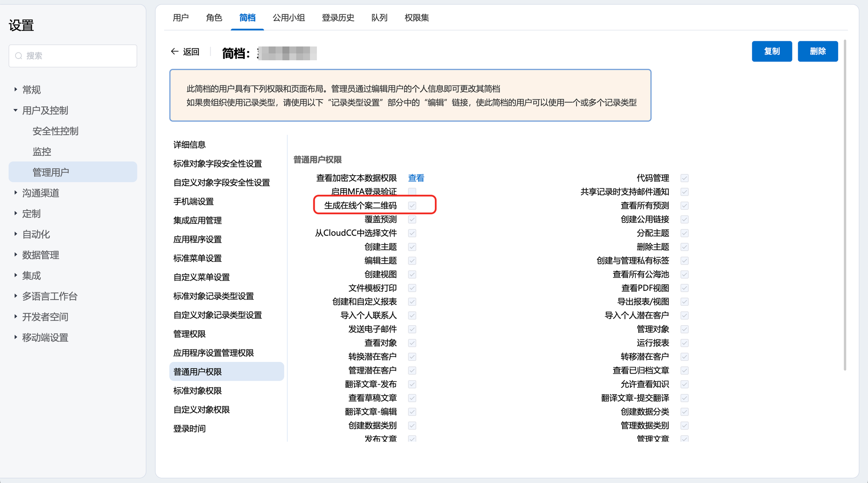Viewport: 868px width, 483px height.
Task: Open the 登录历史 tab
Action: pyautogui.click(x=338, y=18)
